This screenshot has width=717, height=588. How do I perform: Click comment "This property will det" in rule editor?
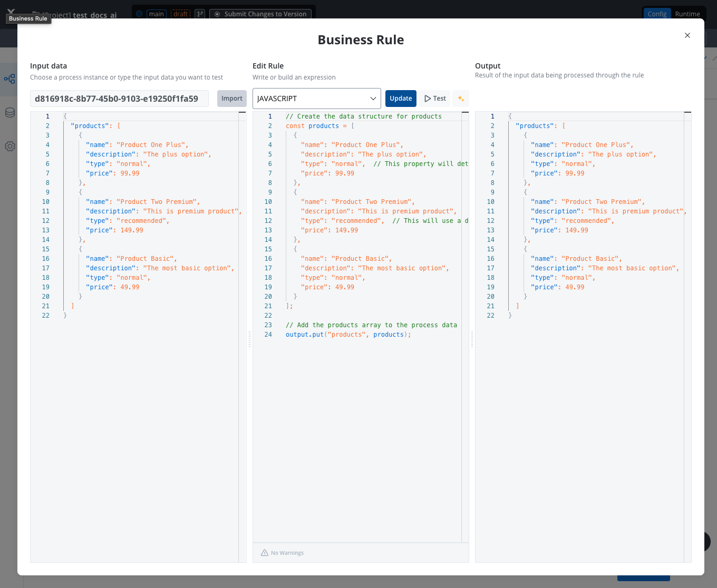[x=421, y=164]
